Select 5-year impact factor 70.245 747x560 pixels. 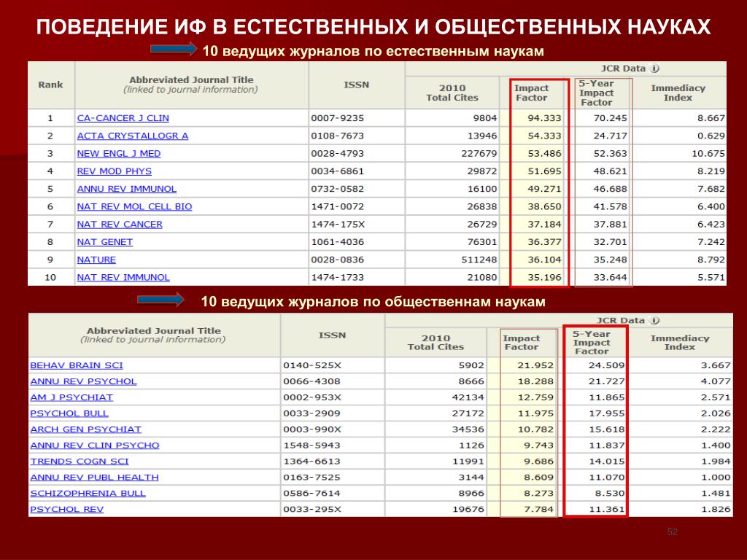611,118
